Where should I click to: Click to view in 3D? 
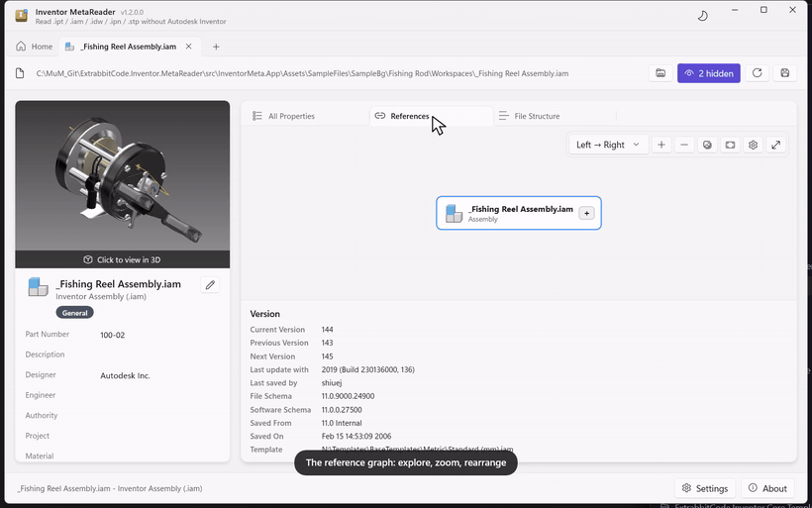coord(122,259)
